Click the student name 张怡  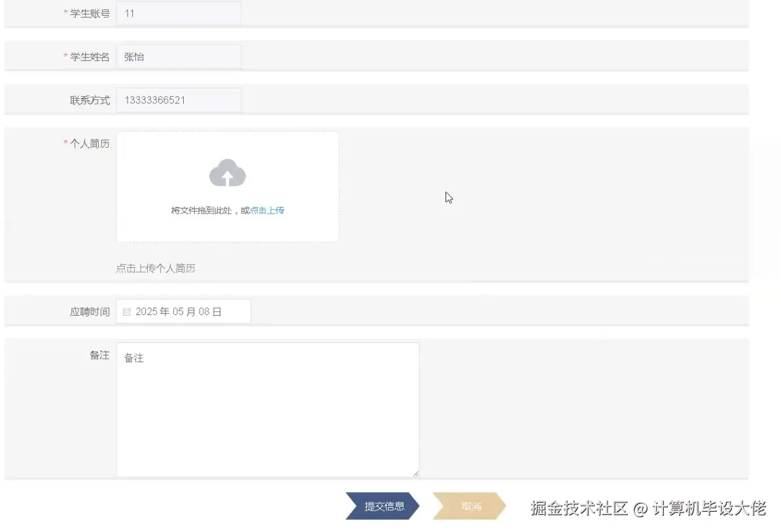(134, 56)
